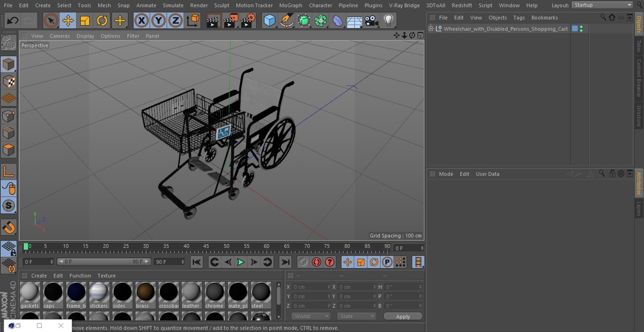Viewport: 644px width, 332px height.
Task: Expand the Wheelchair_with_Disabled_Persons_Shopping_Cart object tree
Action: pyautogui.click(x=431, y=29)
